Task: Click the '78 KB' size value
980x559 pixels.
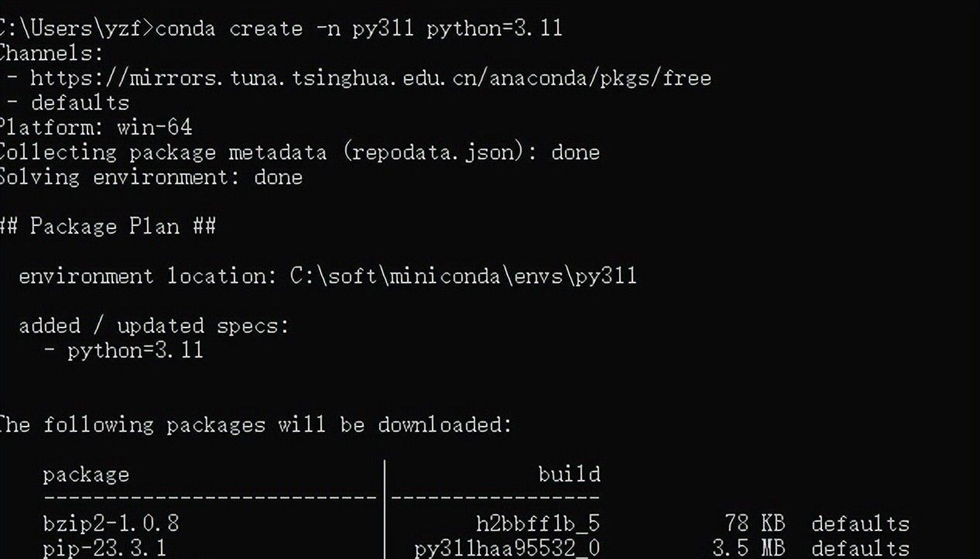Action: 755,524
